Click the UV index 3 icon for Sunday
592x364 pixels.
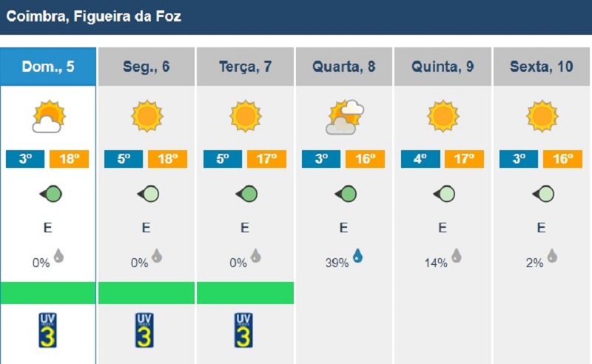pyautogui.click(x=47, y=330)
